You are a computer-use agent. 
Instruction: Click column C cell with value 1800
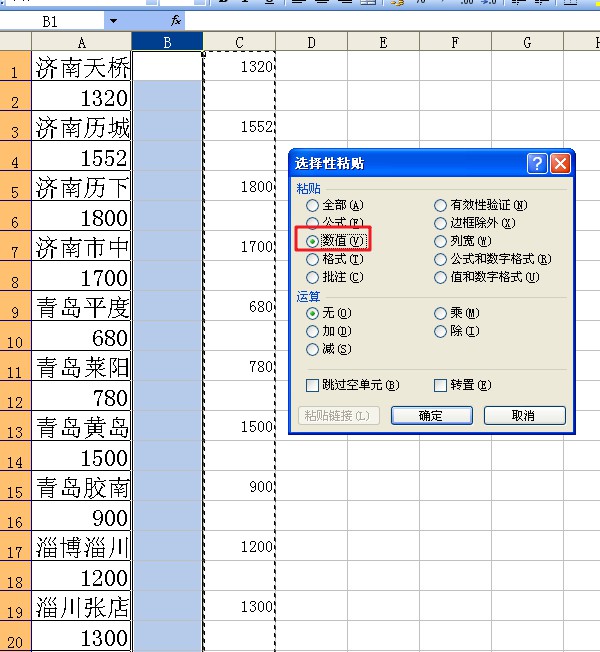click(x=239, y=185)
